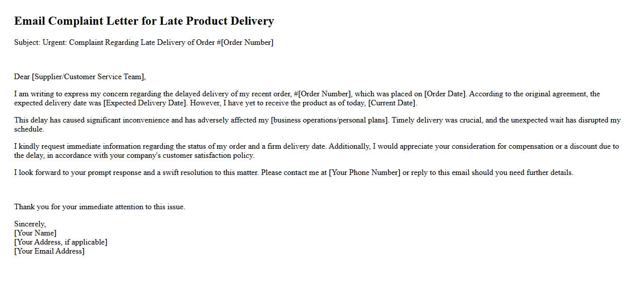The image size is (644, 303).
Task: Click the "[Your Phone Number]" placeholder
Action: coord(364,172)
